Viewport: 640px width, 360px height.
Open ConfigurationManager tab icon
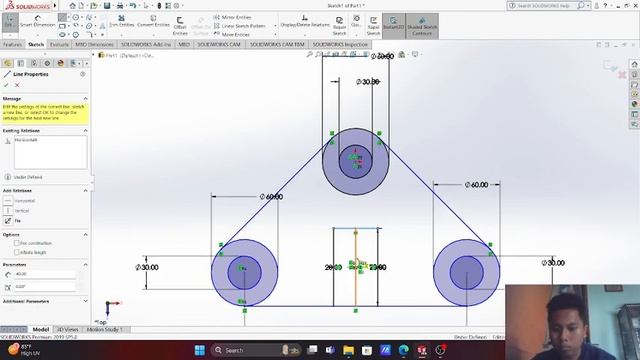(x=34, y=63)
